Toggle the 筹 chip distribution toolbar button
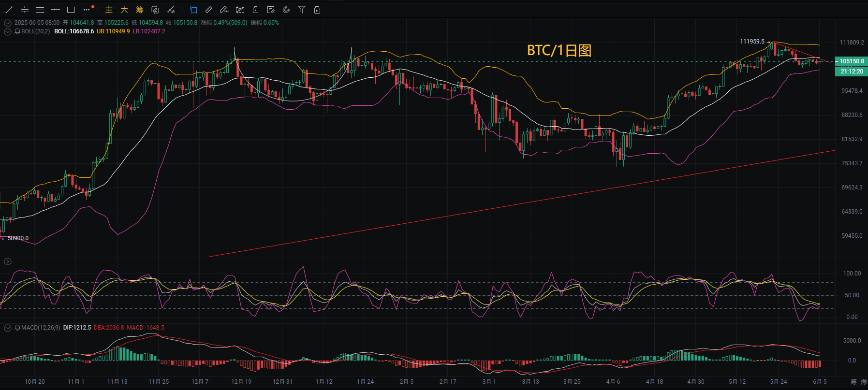The width and height of the screenshot is (868, 390). [140, 10]
